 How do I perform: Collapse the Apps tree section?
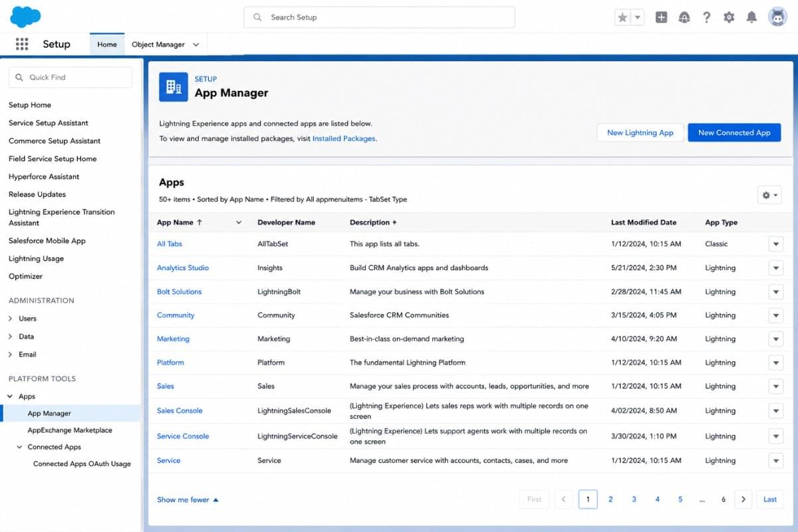10,396
